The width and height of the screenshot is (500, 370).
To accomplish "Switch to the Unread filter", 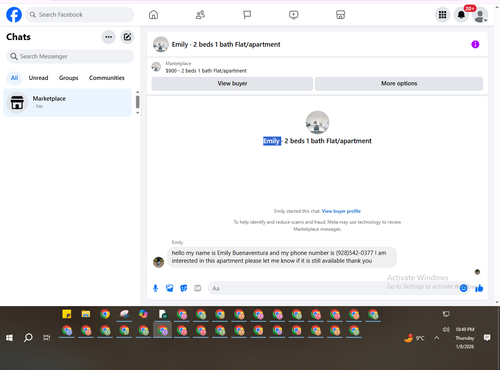I will 38,78.
